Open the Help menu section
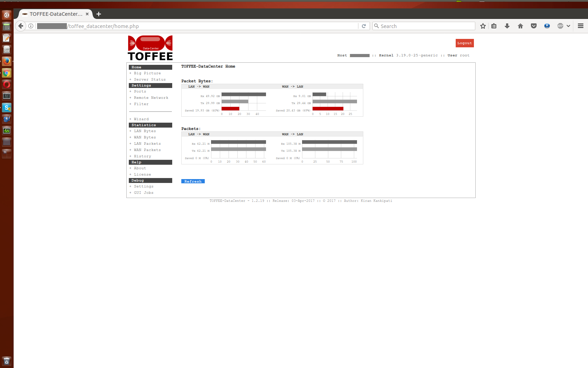 [150, 162]
